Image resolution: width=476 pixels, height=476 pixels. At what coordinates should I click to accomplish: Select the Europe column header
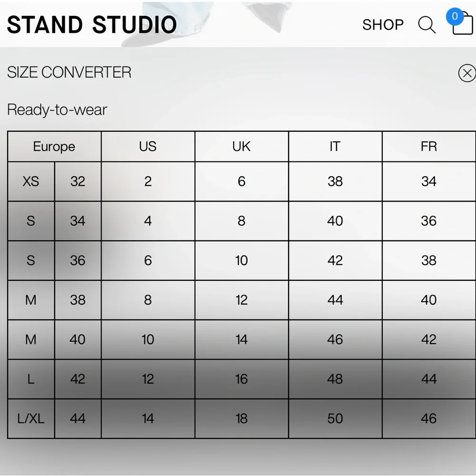click(54, 147)
